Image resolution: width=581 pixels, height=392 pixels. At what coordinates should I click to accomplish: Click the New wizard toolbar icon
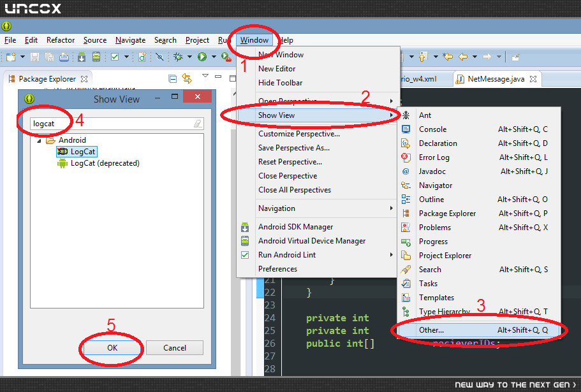coord(11,57)
